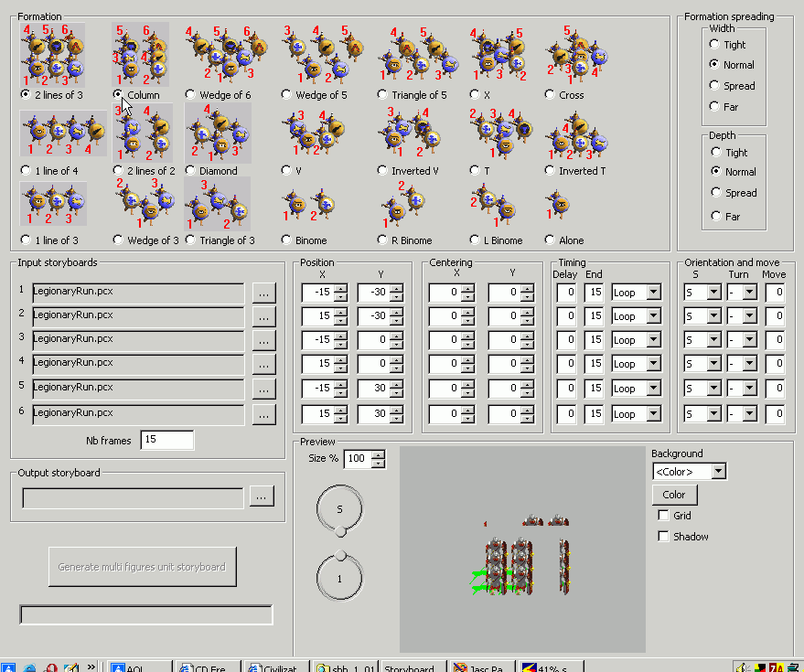Expand the S orientation dropdown for storyboard 4
Image resolution: width=804 pixels, height=672 pixels.
click(714, 363)
